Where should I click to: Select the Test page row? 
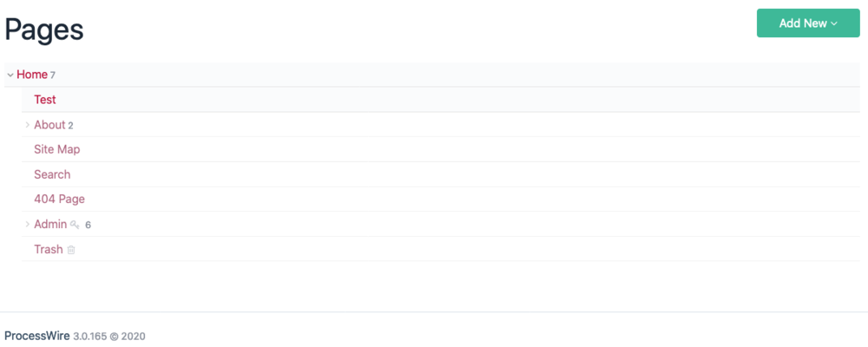click(45, 100)
